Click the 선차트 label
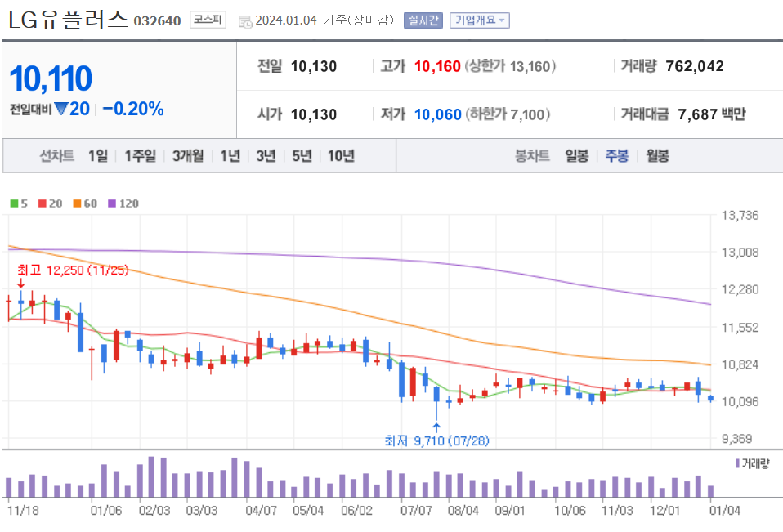The image size is (783, 532). pyautogui.click(x=57, y=156)
